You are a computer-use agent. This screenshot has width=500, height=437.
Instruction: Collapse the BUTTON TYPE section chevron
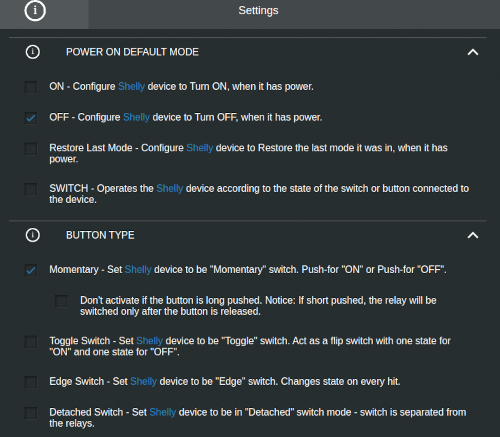pyautogui.click(x=473, y=235)
